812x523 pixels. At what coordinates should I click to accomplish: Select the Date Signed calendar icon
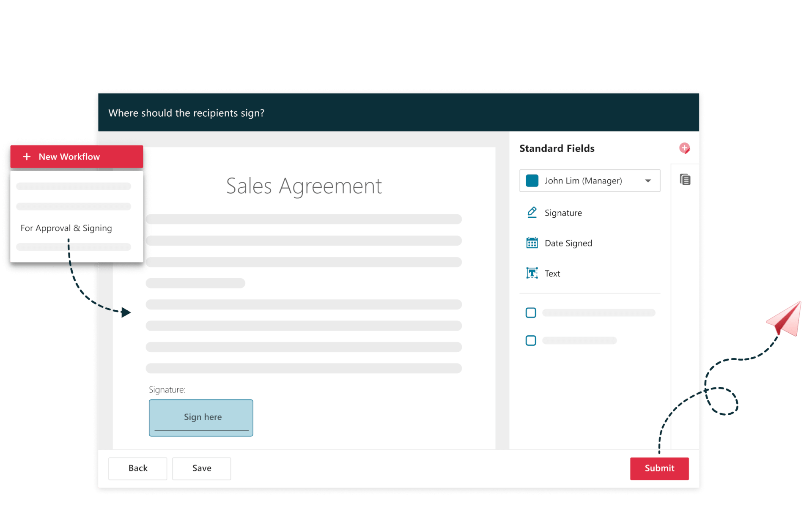point(532,243)
